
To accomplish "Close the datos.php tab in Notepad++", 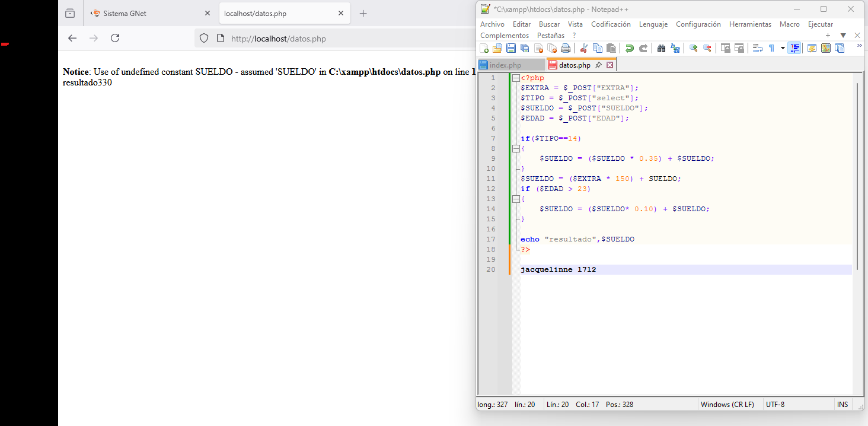I will pyautogui.click(x=609, y=65).
